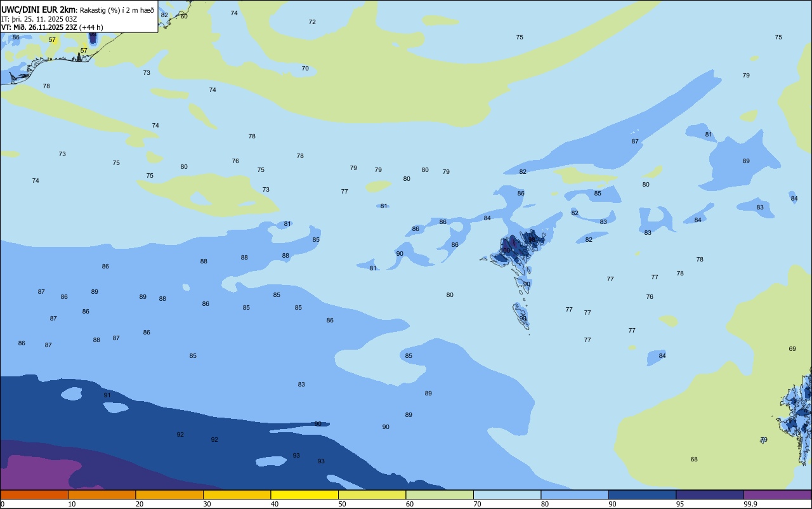Click the dark orange 0–10 legend swatch
The height and width of the screenshot is (509, 812).
pyautogui.click(x=34, y=494)
